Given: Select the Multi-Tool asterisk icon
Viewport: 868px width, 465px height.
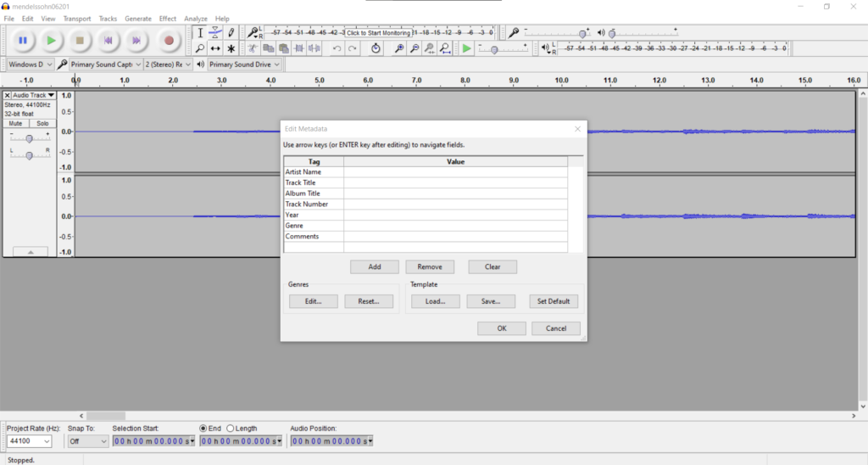Looking at the screenshot, I should pos(231,49).
